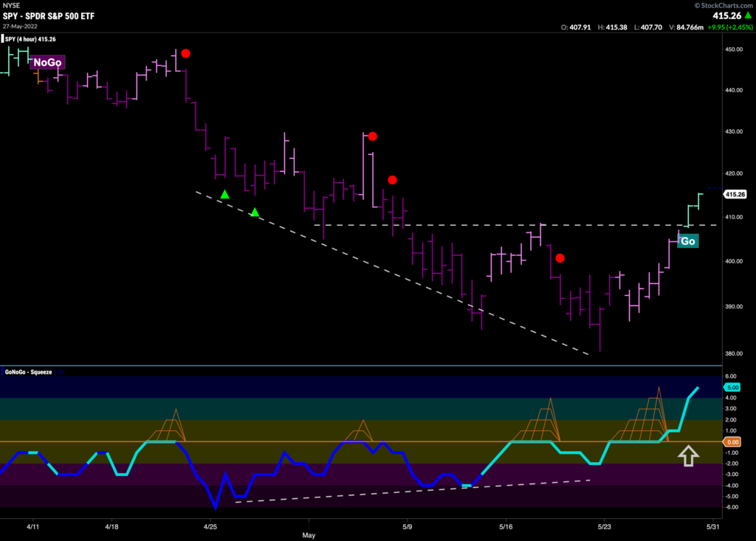
Task: Click the 4/25 date axis label
Action: coord(210,526)
